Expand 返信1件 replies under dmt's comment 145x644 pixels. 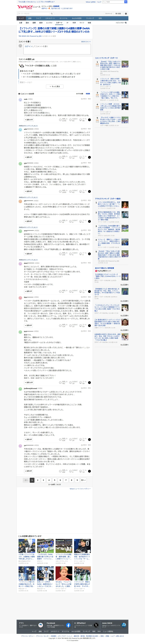tap(28, 291)
